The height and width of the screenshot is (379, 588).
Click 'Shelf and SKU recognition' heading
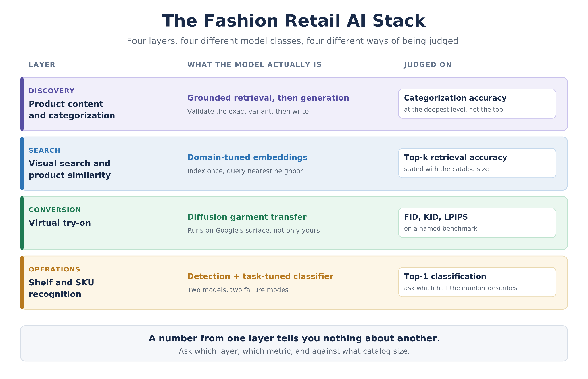[x=62, y=288]
